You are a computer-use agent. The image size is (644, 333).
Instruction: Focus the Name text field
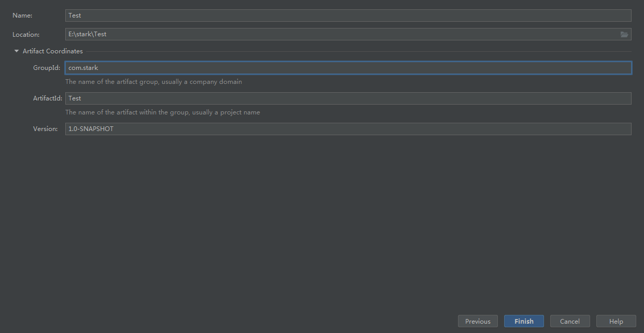pyautogui.click(x=348, y=16)
